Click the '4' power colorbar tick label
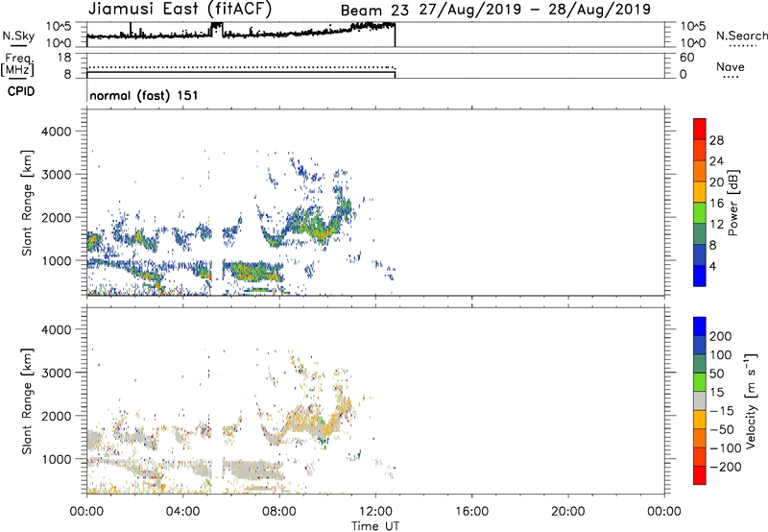This screenshot has height=532, width=768. point(712,266)
